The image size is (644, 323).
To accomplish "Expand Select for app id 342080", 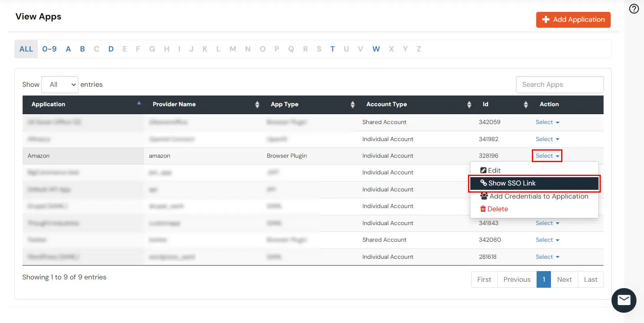I will pos(547,240).
